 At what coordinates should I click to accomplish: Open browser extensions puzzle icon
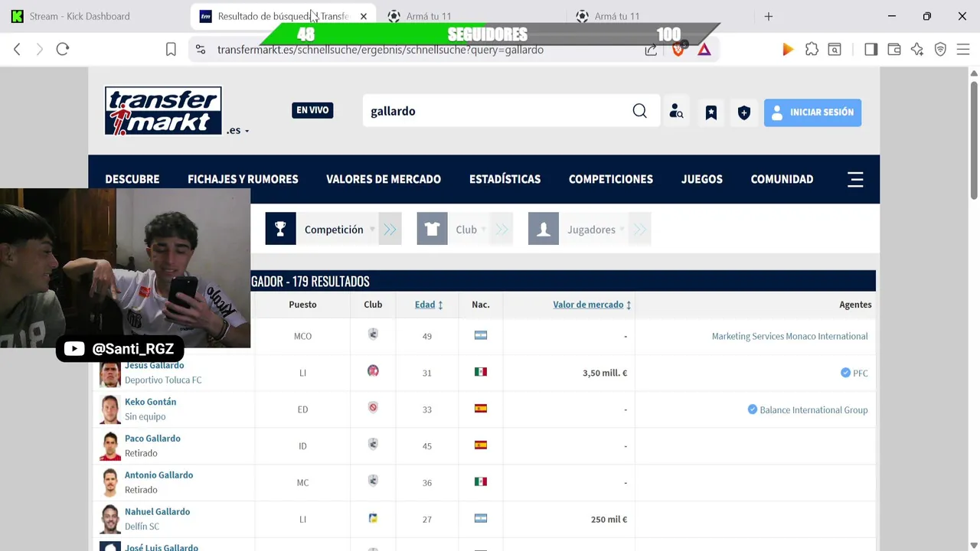click(812, 50)
